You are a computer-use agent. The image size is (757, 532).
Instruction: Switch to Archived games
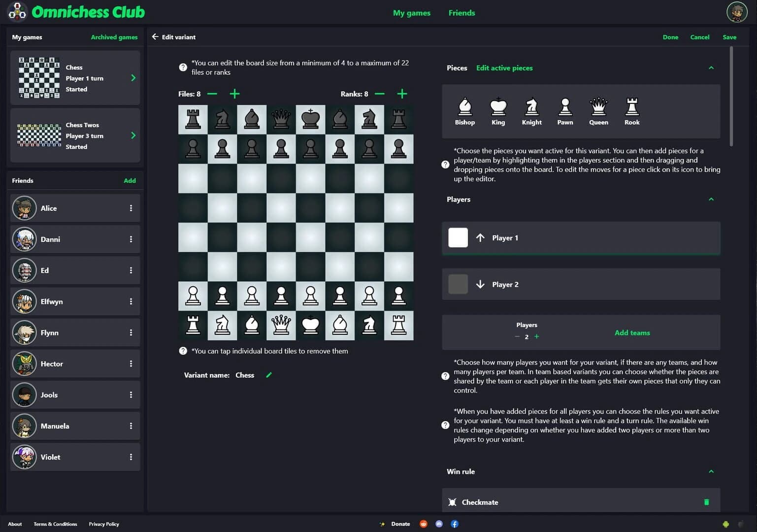click(114, 37)
